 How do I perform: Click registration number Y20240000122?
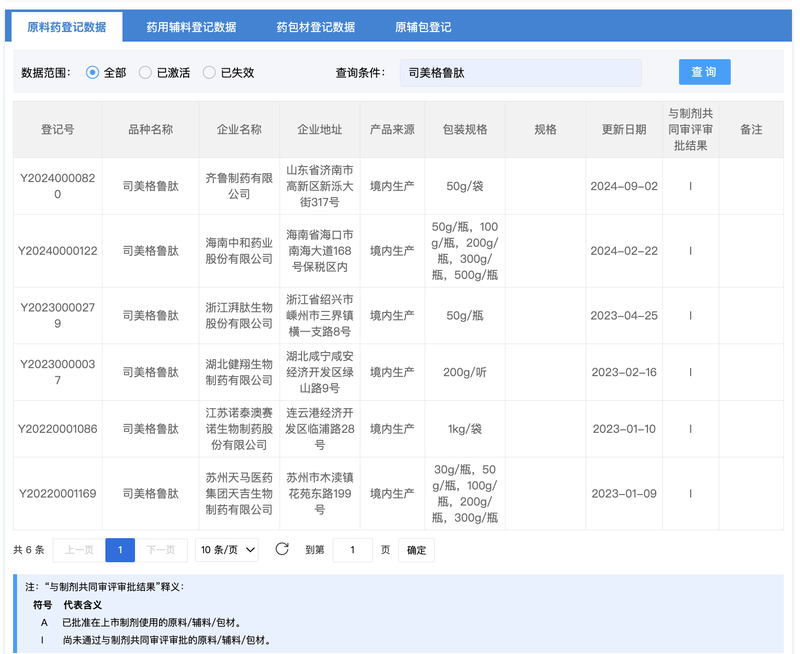[x=57, y=251]
